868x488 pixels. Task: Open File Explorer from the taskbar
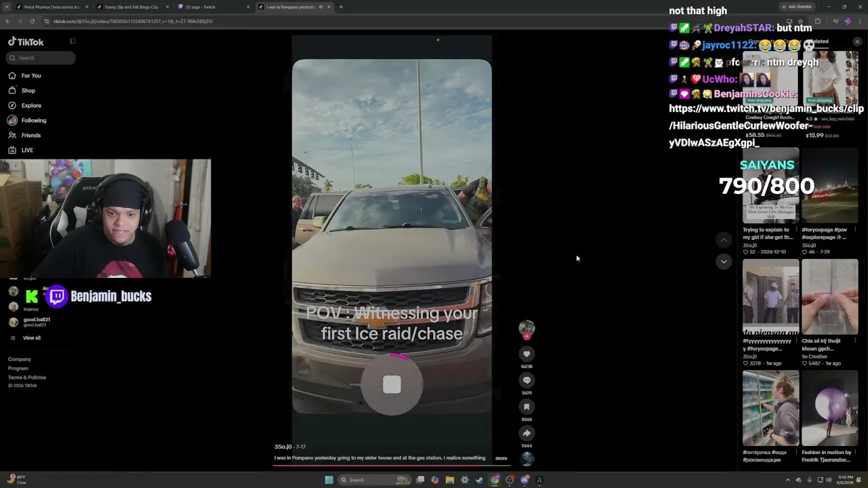450,480
